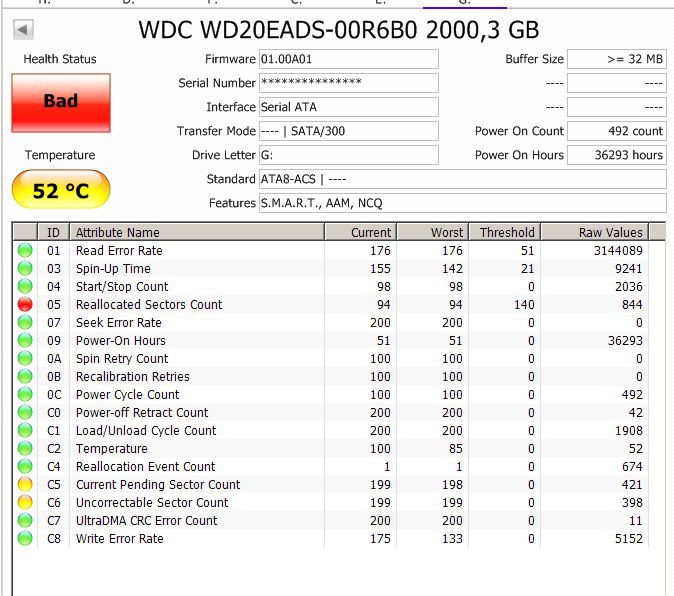Select the Load/Unload Cycle Count attribute name

pos(146,431)
